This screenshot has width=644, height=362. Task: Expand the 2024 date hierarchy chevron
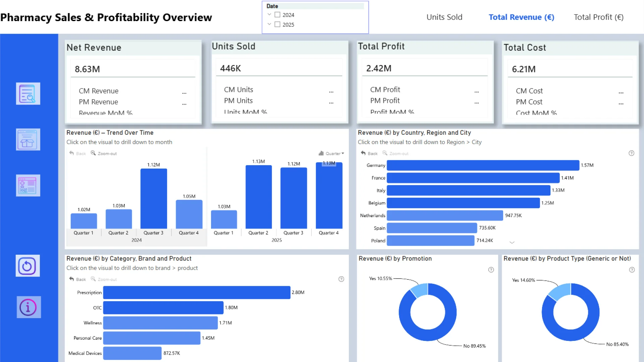point(269,14)
